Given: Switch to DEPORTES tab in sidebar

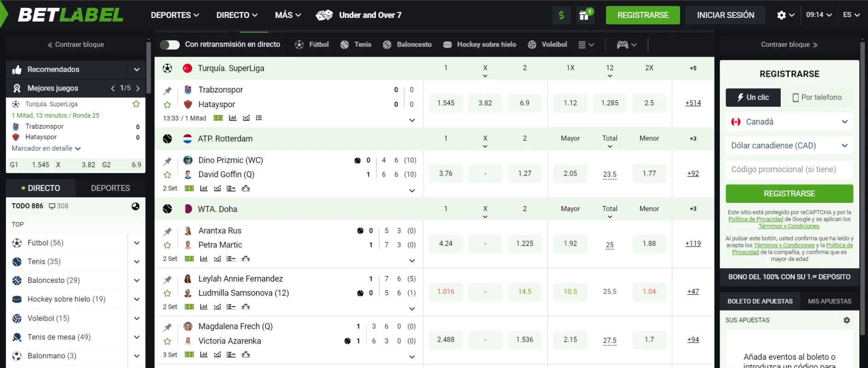Looking at the screenshot, I should coord(110,188).
